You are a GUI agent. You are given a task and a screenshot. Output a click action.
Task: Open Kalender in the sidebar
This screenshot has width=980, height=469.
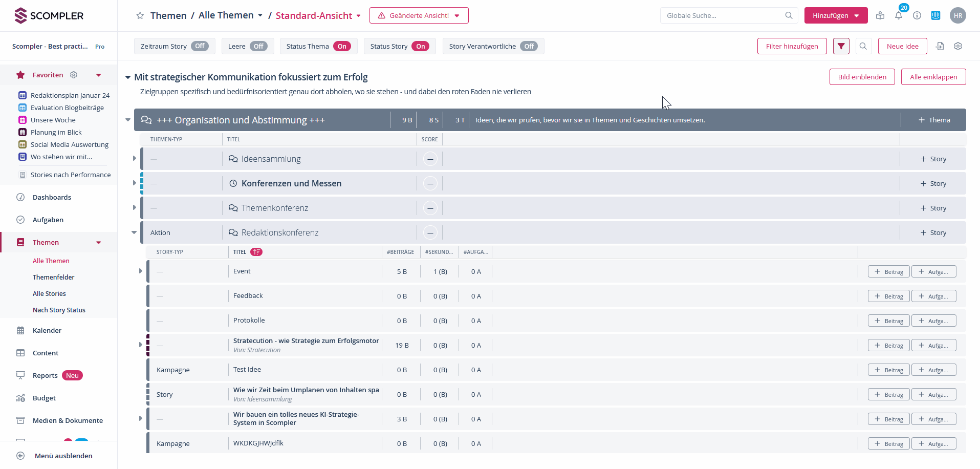pos(47,330)
